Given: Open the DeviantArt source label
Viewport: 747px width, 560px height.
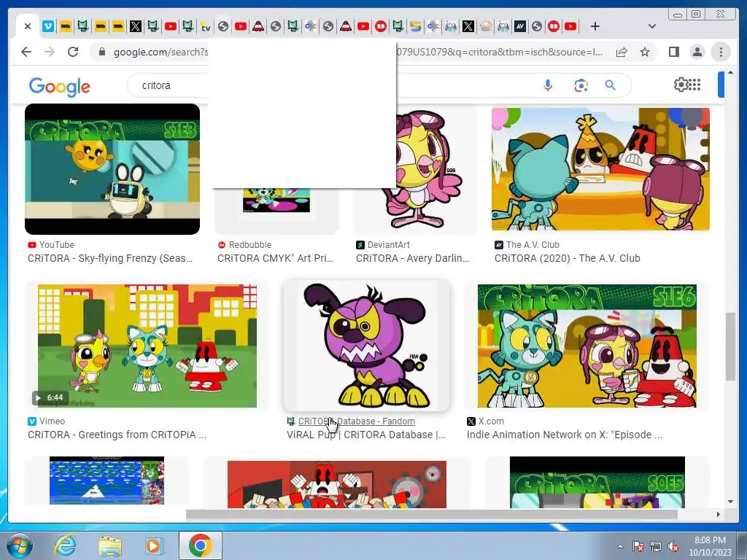Looking at the screenshot, I should [383, 245].
